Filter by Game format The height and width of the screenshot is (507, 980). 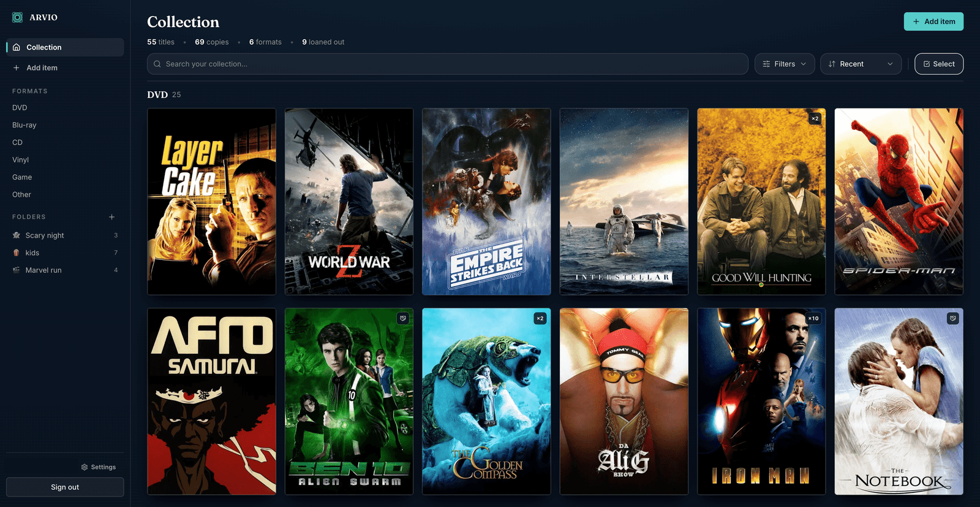click(22, 177)
